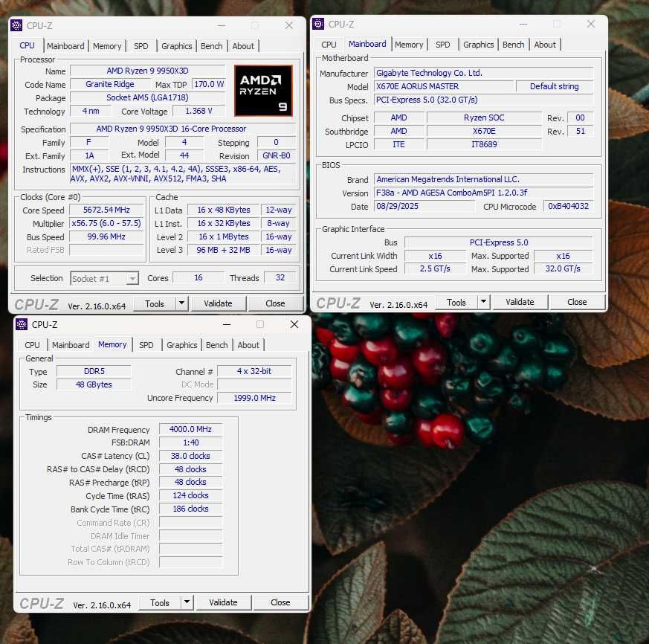The width and height of the screenshot is (649, 644).
Task: Click the Tools button in the CPU window
Action: point(155,303)
